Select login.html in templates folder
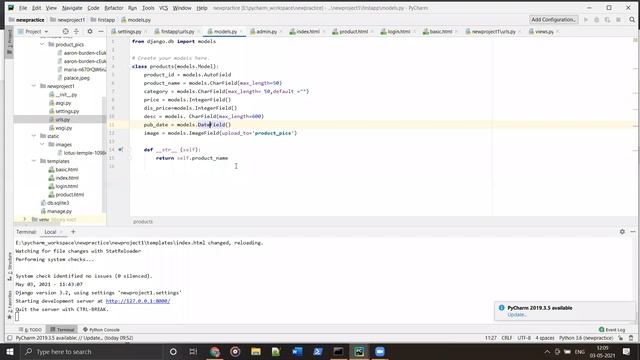This screenshot has width=640, height=360. coord(67,186)
